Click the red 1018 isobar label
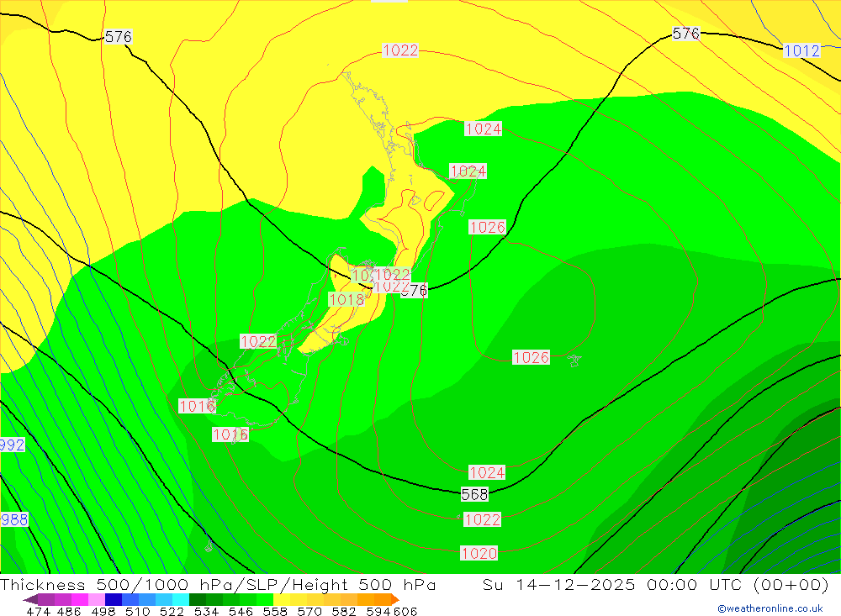 click(x=346, y=300)
